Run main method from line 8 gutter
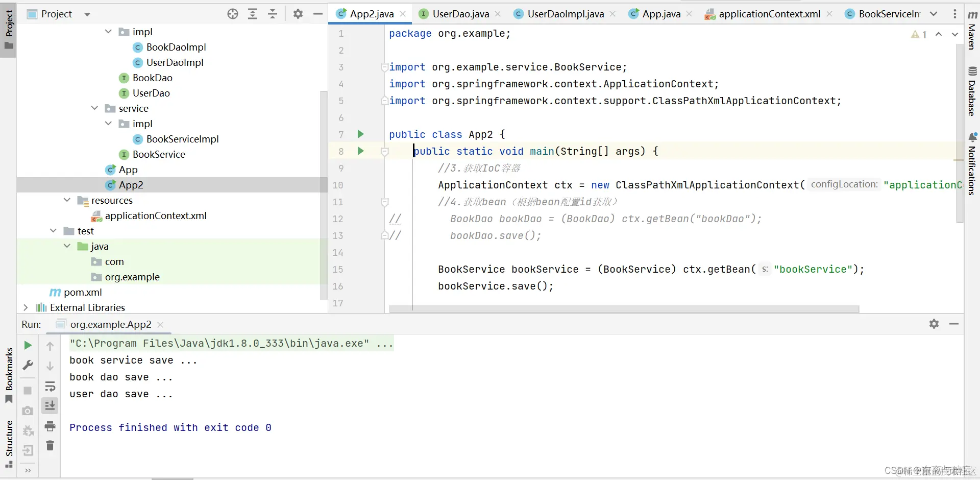The height and width of the screenshot is (480, 980). [361, 151]
